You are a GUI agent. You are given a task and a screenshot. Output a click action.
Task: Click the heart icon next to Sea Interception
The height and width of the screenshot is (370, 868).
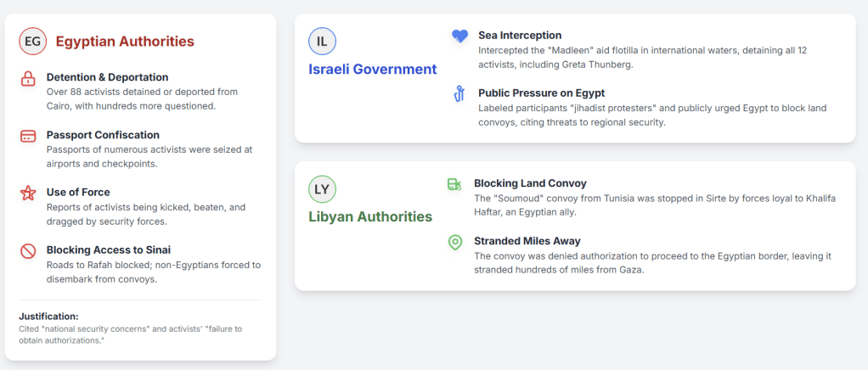(459, 36)
